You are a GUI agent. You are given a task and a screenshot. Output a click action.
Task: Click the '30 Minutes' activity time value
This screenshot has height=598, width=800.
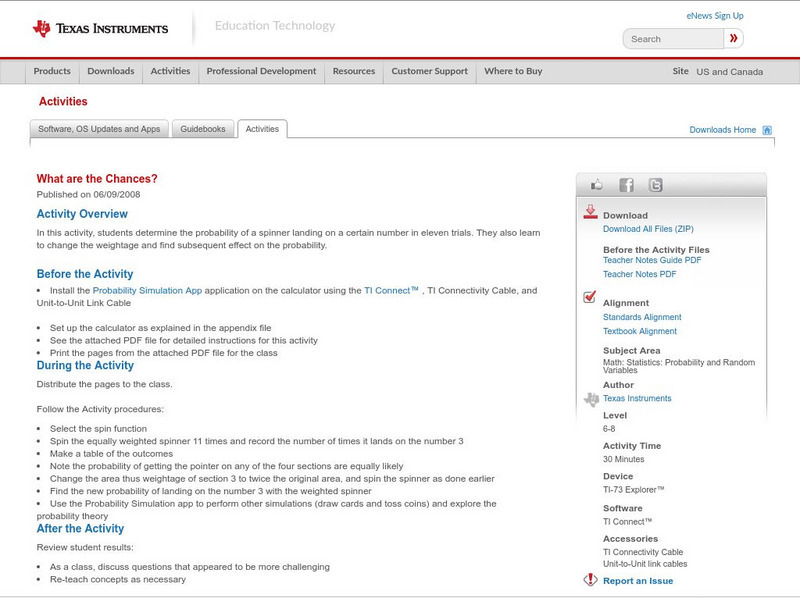(623, 459)
